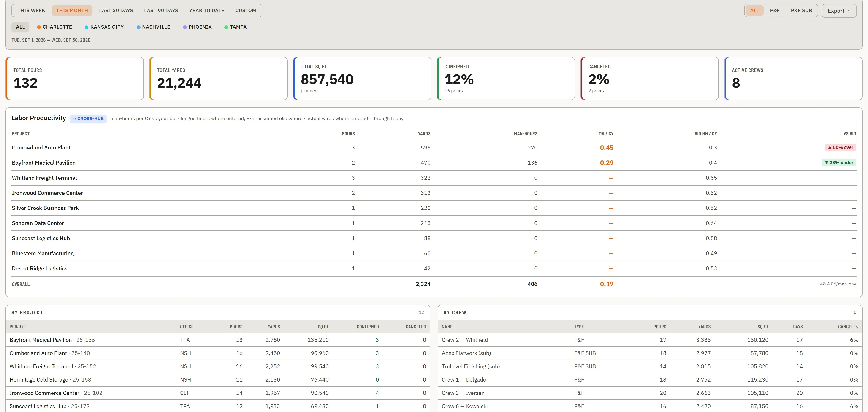This screenshot has width=868, height=412.
Task: Sort By Crew table by DAYS
Action: pyautogui.click(x=797, y=327)
